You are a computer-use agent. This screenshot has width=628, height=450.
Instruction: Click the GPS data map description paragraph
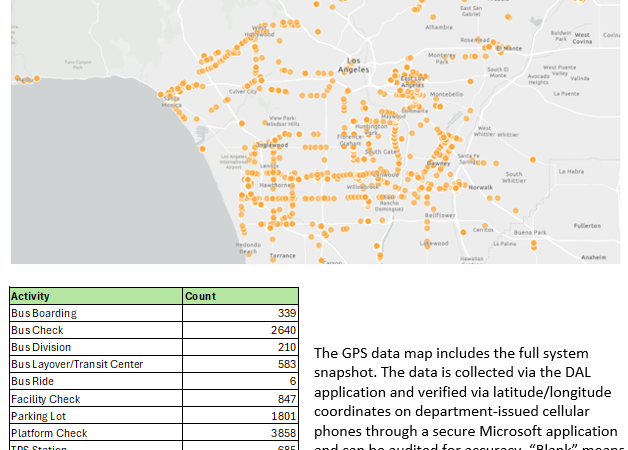coord(466,397)
